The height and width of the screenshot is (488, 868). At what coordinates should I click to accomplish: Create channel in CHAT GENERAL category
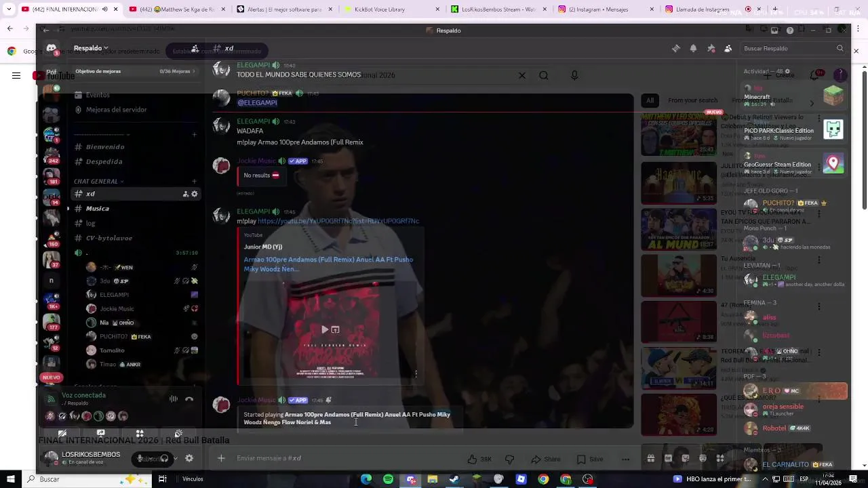pyautogui.click(x=194, y=182)
